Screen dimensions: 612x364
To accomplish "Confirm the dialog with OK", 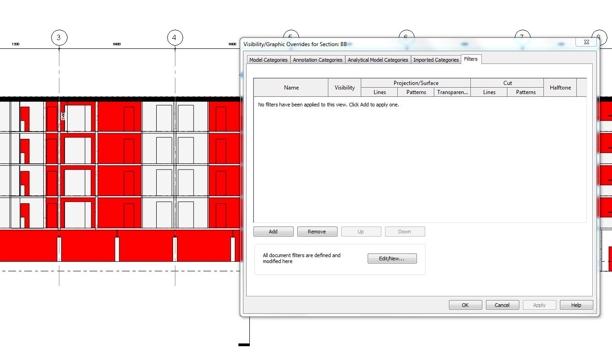I will pos(465,305).
